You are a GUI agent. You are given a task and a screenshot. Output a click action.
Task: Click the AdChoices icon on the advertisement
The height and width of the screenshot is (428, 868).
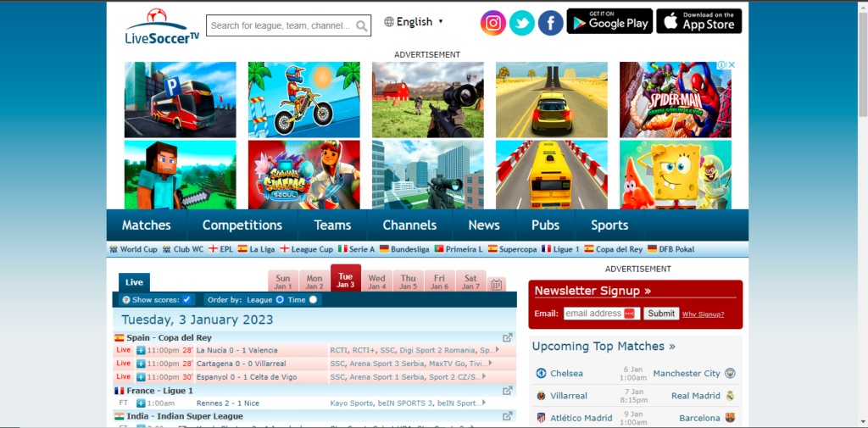coord(721,65)
